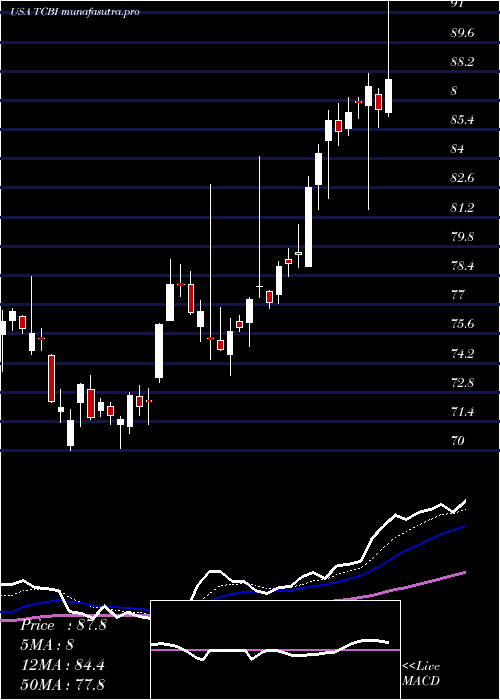Click the 82.6 price axis label

462,178
